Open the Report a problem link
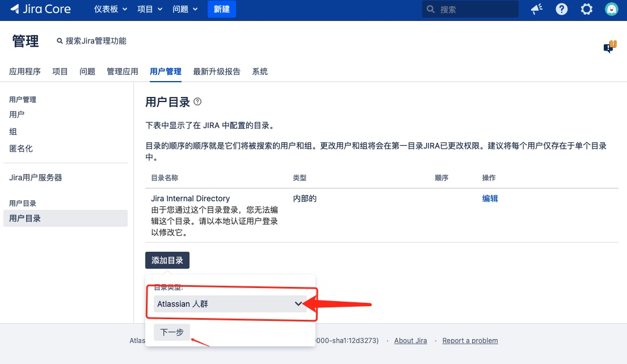 coord(470,340)
